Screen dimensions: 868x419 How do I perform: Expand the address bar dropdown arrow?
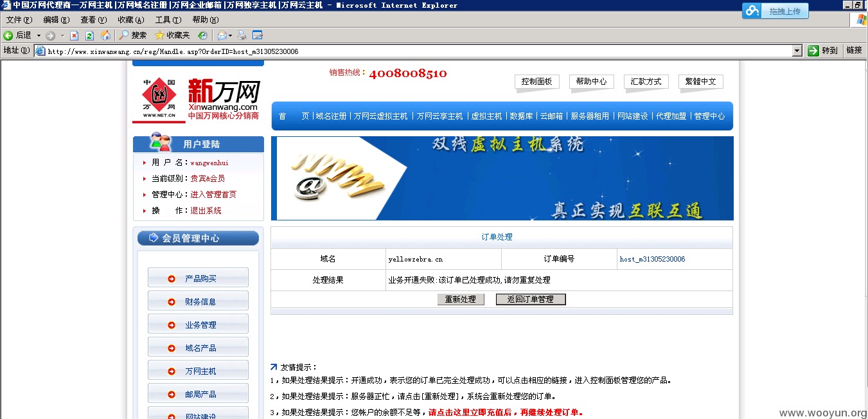click(x=797, y=51)
